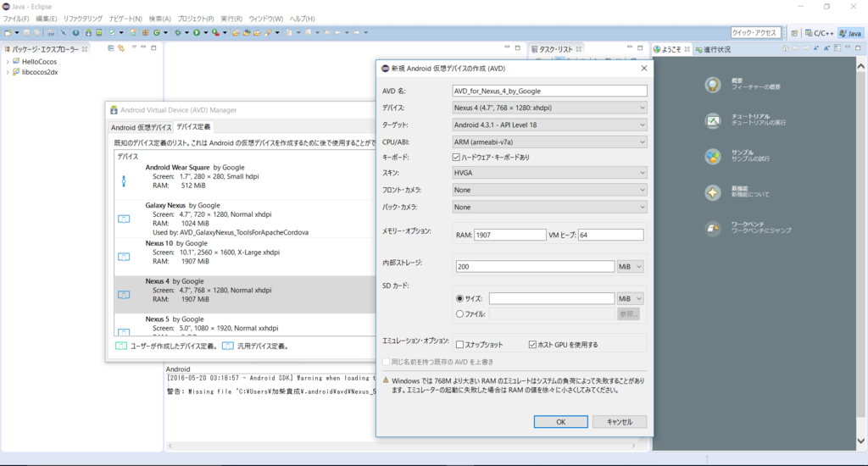Click the Android Wear Square device icon
The height and width of the screenshot is (466, 868).
pyautogui.click(x=124, y=181)
